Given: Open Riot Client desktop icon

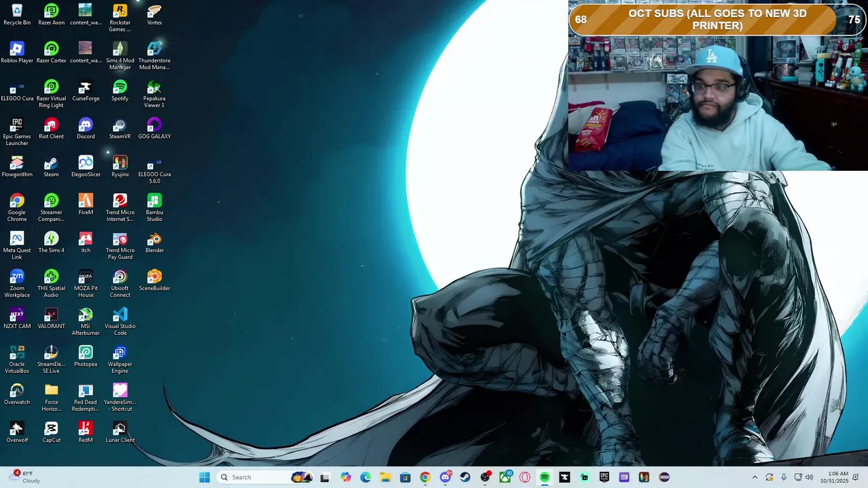Looking at the screenshot, I should click(52, 129).
